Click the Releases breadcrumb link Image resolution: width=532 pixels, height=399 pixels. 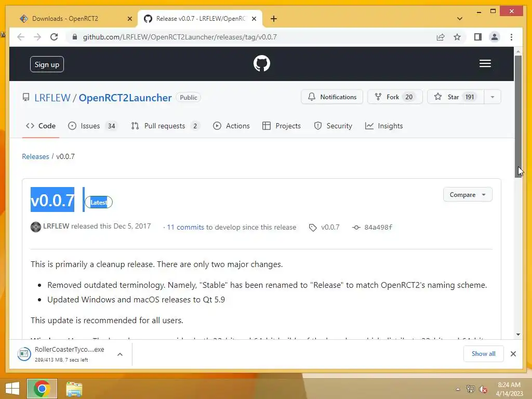click(35, 156)
